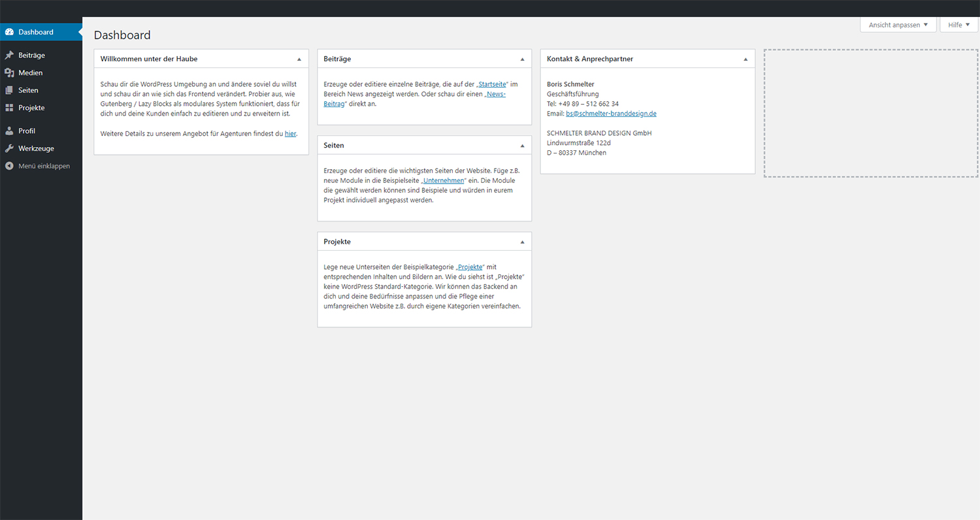This screenshot has height=520, width=980.
Task: Click the Profil user icon
Action: [9, 131]
